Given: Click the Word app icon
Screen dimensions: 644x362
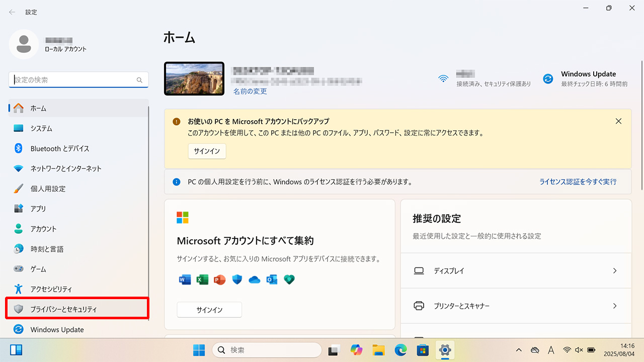Looking at the screenshot, I should click(x=185, y=280).
